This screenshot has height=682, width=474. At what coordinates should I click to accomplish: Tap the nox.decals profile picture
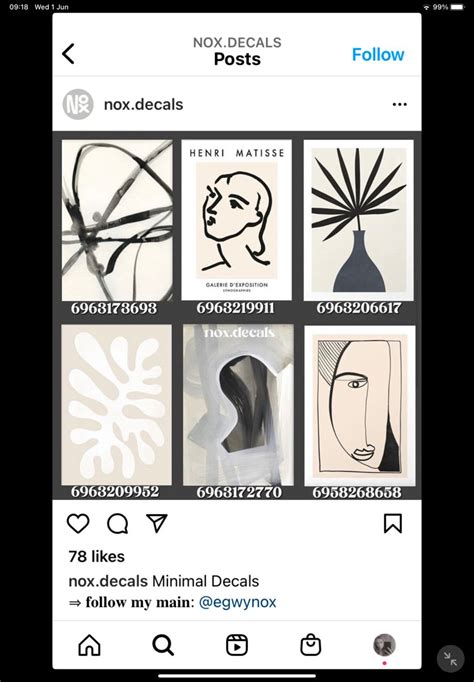point(78,104)
